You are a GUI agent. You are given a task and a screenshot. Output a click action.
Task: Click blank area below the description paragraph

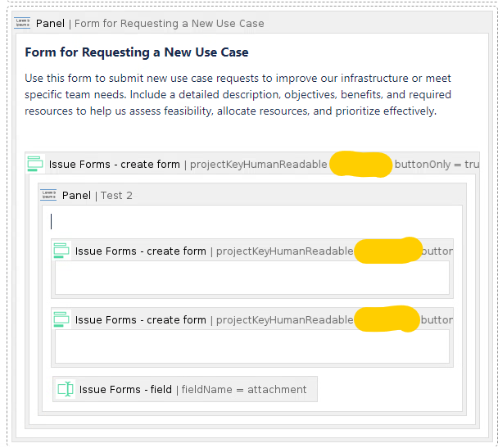(252, 135)
